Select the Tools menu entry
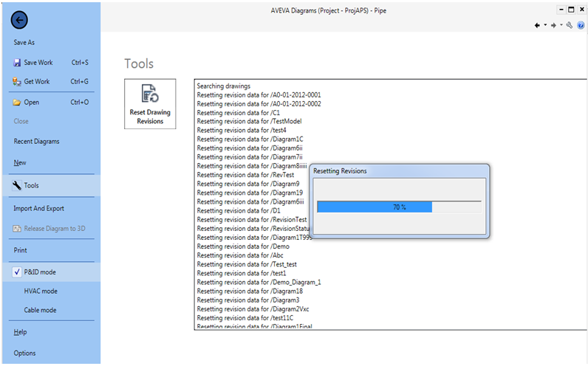The image size is (588, 366). tap(52, 185)
